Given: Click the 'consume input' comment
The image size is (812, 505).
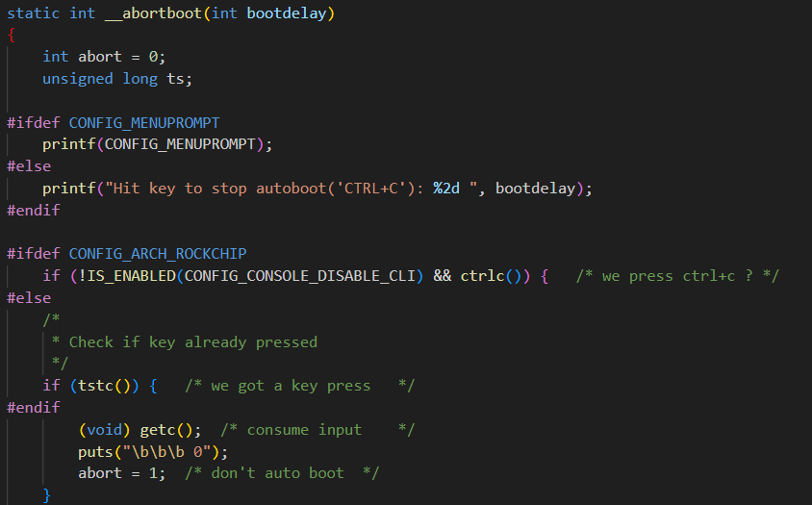Looking at the screenshot, I should click(x=317, y=430).
